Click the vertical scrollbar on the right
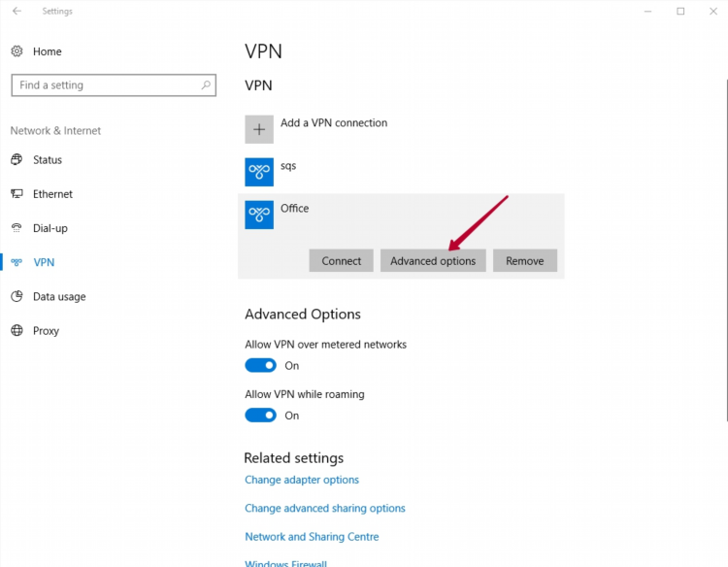The image size is (728, 567). pyautogui.click(x=726, y=250)
